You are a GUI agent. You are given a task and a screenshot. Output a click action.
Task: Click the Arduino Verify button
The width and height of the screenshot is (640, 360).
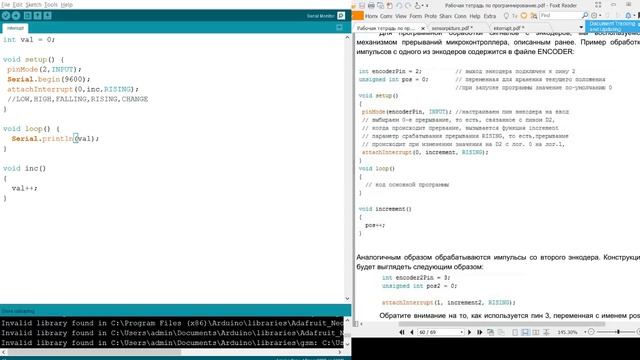click(6, 16)
